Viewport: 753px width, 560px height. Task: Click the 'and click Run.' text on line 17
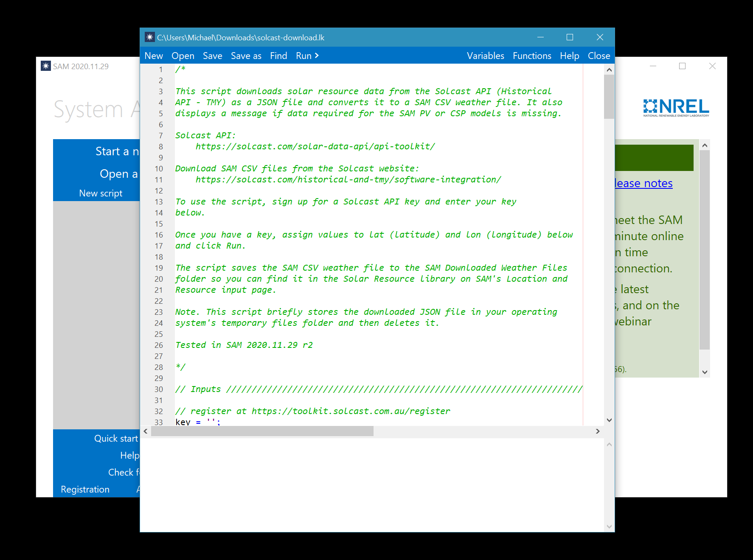click(x=211, y=246)
